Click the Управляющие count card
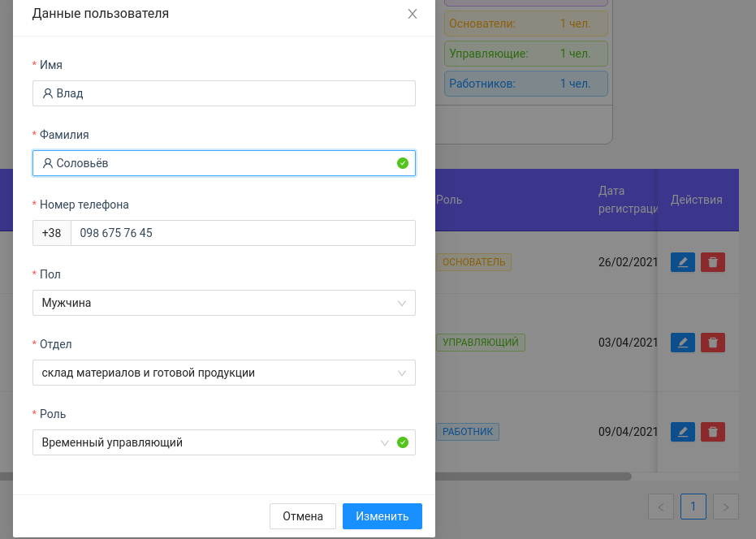Screen dimensions: 756x539 point(526,54)
